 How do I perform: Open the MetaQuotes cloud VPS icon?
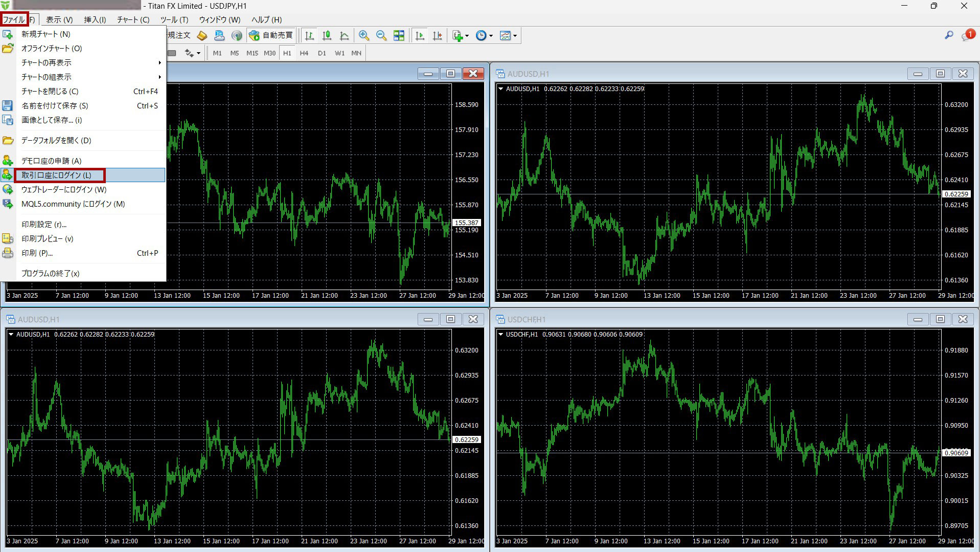[x=219, y=35]
